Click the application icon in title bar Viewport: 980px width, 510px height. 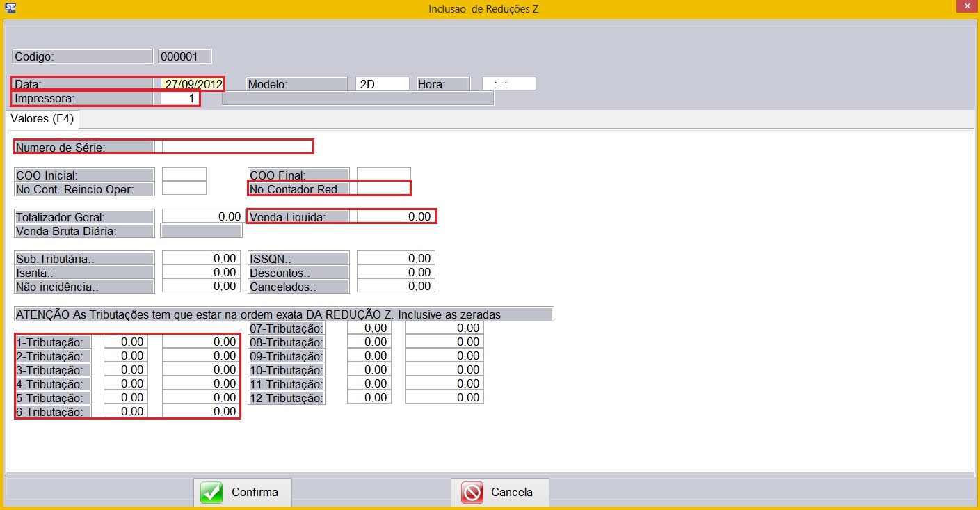[x=10, y=8]
